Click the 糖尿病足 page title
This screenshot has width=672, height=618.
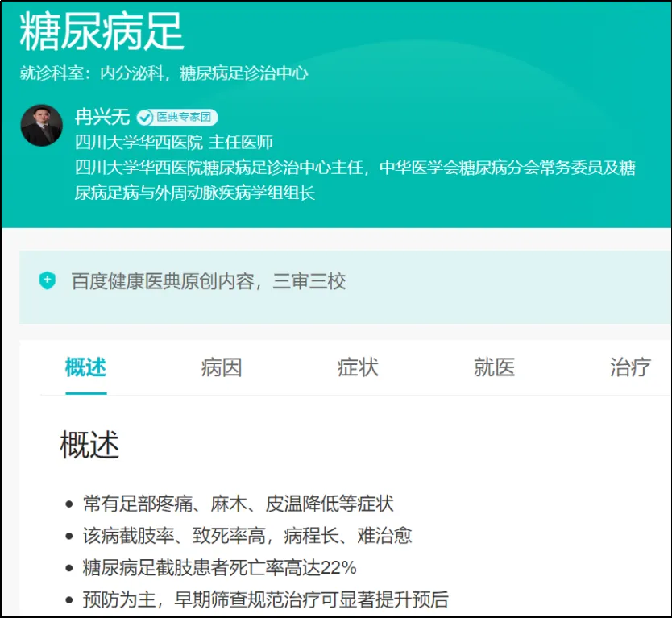(102, 31)
